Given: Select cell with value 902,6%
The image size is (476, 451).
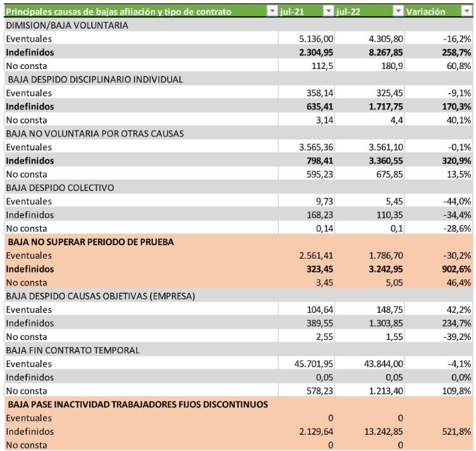Looking at the screenshot, I should click(438, 269).
